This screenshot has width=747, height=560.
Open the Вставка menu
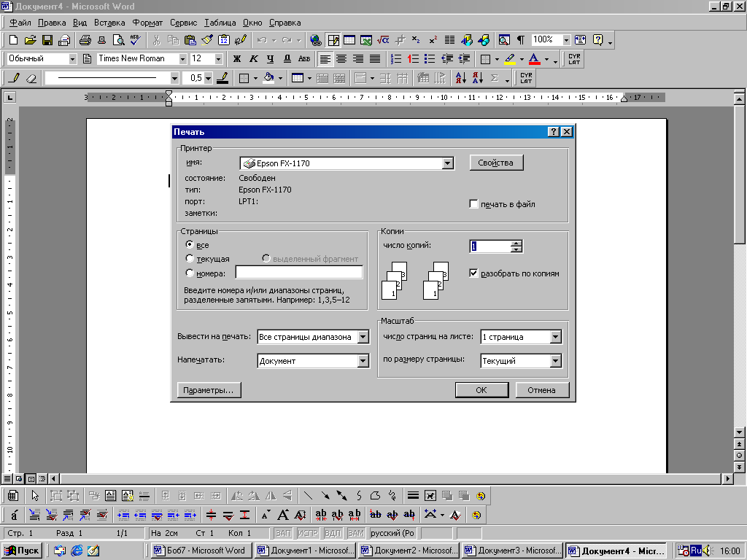(x=109, y=23)
